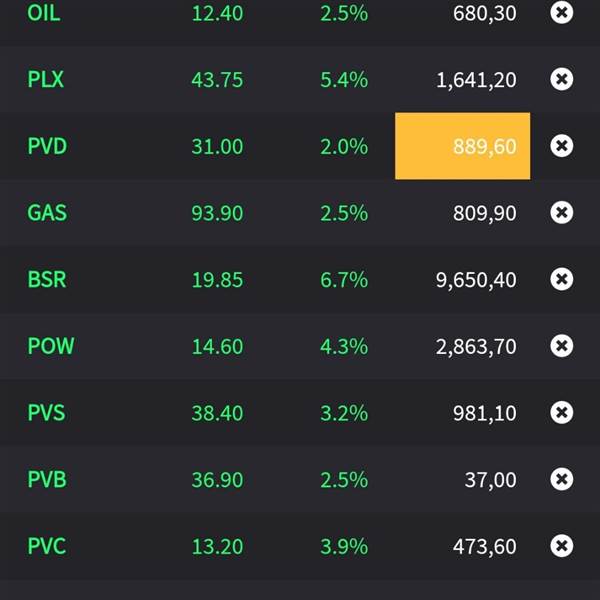
Task: Delete the PVB row
Action: coord(562,480)
